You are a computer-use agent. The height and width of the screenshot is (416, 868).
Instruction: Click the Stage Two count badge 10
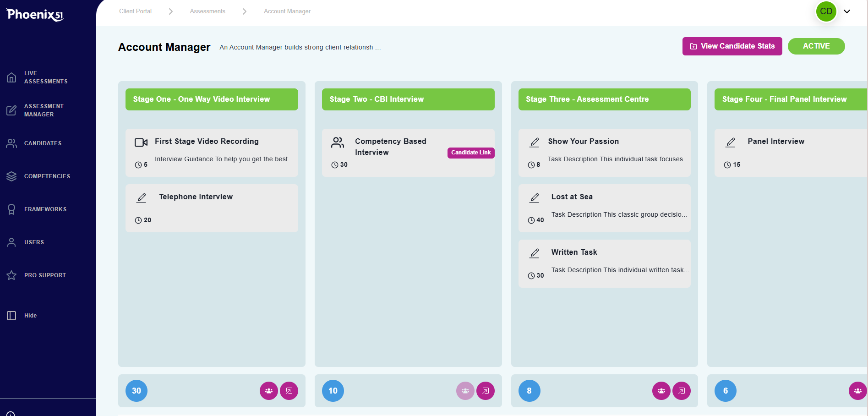coord(333,391)
